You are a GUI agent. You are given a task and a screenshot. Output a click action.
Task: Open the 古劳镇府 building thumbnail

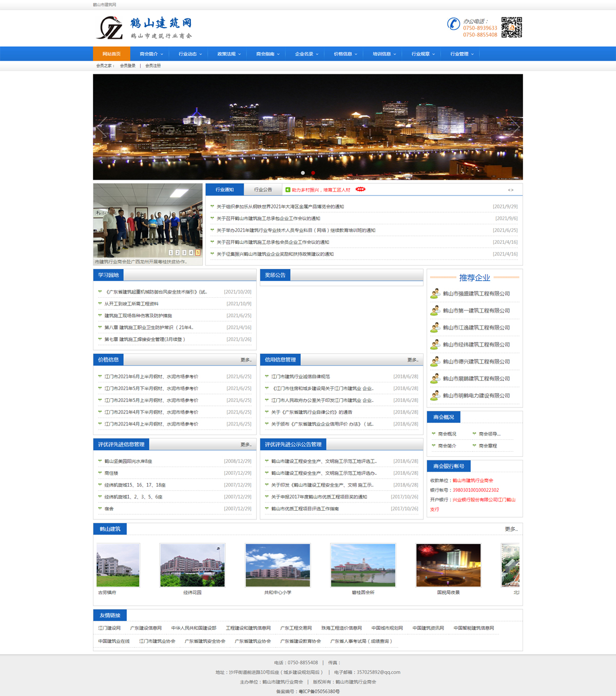[x=118, y=565]
